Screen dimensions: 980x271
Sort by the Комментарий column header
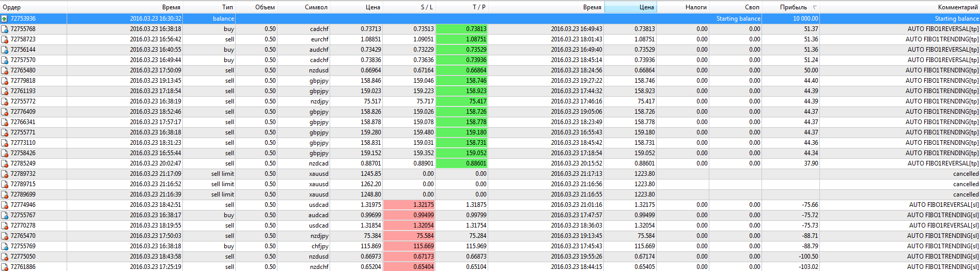pos(899,7)
